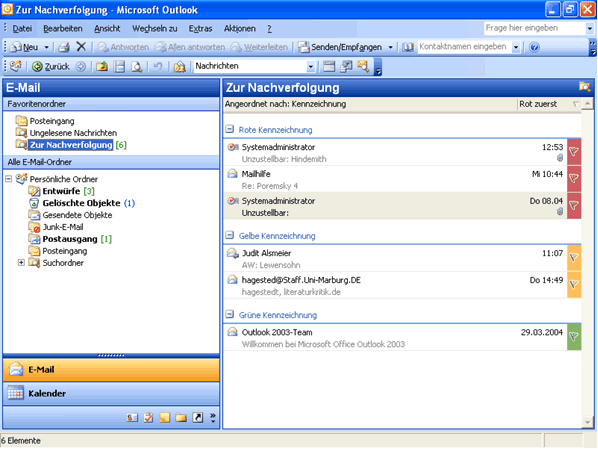Screen dimensions: 598x449
Task: Click the folder up one level icon
Action: point(101,66)
